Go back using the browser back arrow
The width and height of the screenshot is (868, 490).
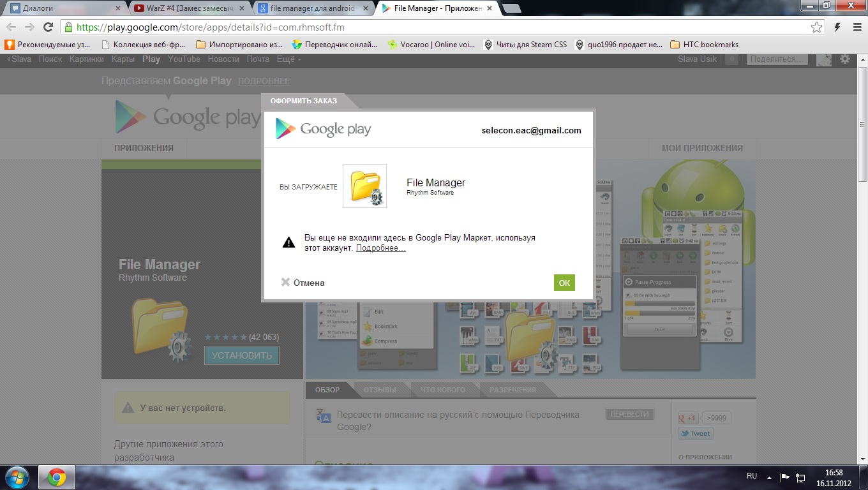(x=11, y=27)
